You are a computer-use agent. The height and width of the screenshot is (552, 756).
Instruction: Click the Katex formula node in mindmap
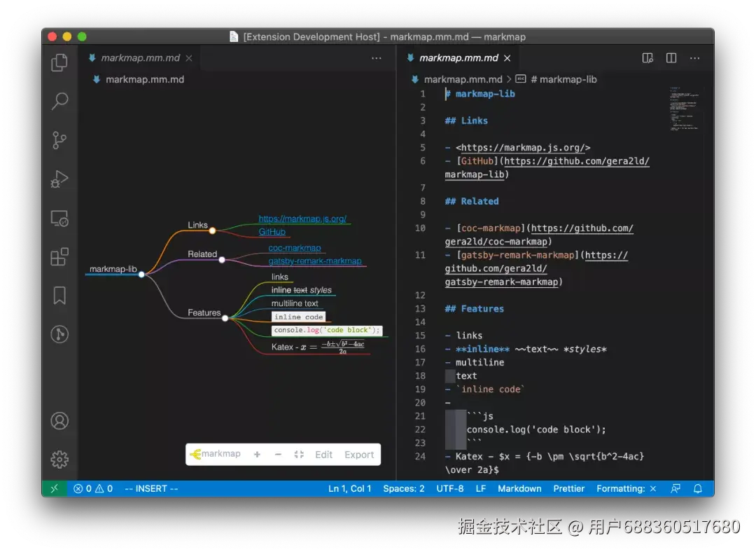point(318,347)
